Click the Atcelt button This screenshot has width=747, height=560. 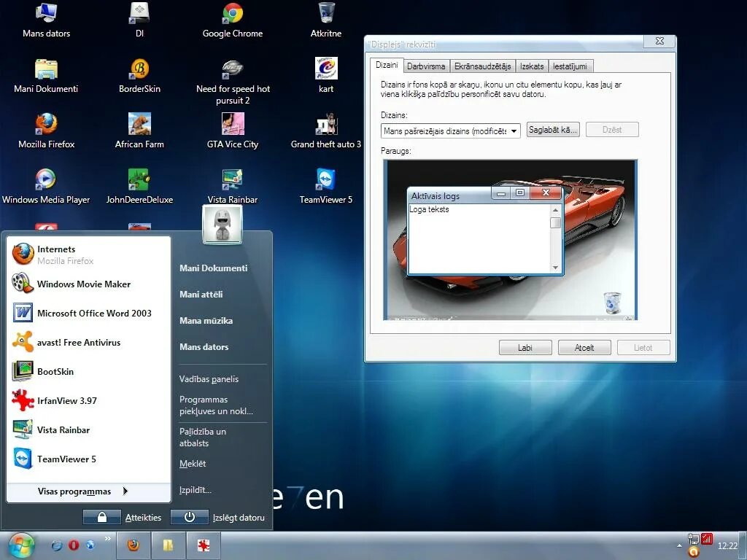tap(584, 348)
